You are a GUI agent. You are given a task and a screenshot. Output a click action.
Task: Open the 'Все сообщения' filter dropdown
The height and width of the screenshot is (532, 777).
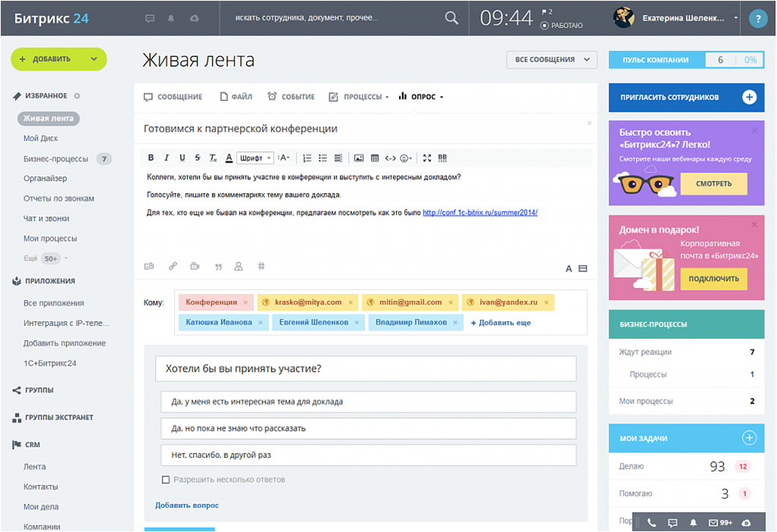click(x=551, y=59)
